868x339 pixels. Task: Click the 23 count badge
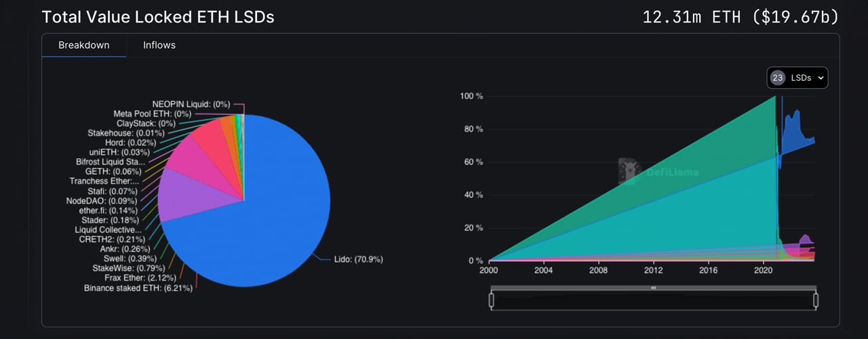[x=778, y=78]
